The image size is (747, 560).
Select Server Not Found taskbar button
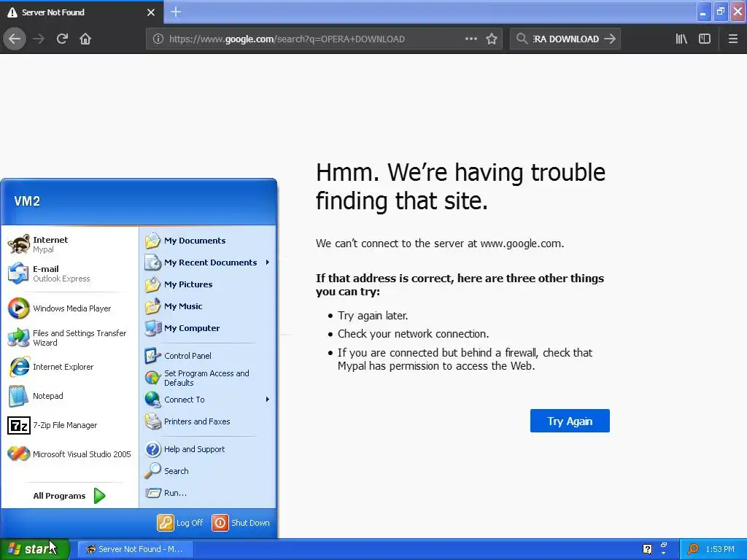135,549
